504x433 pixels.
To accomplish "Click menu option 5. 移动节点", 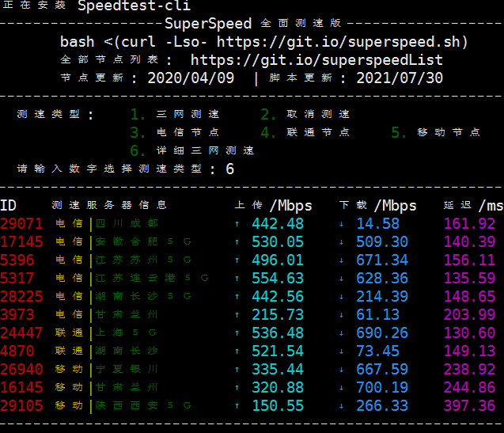I will coord(435,132).
